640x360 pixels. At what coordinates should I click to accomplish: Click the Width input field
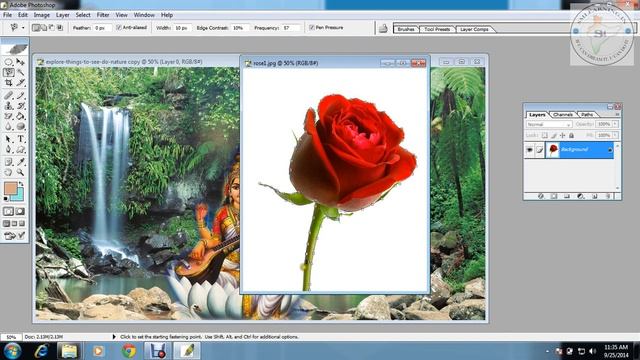[x=182, y=28]
